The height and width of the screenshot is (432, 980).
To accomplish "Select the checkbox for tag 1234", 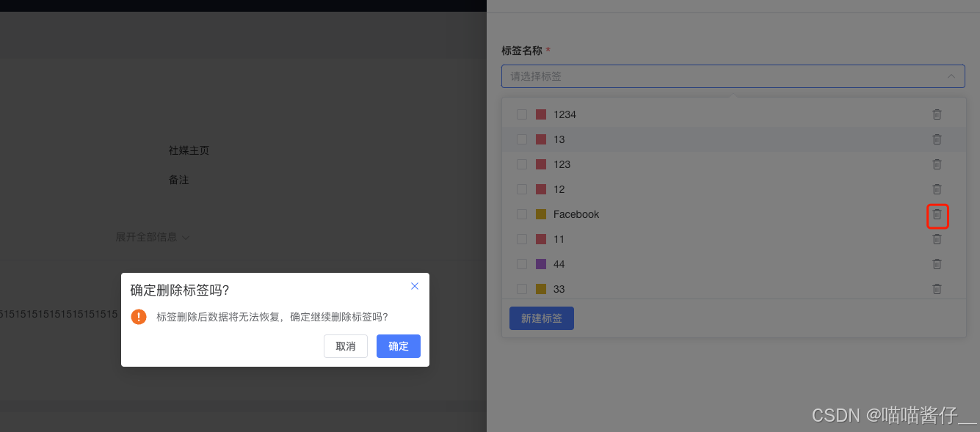I will tap(522, 114).
